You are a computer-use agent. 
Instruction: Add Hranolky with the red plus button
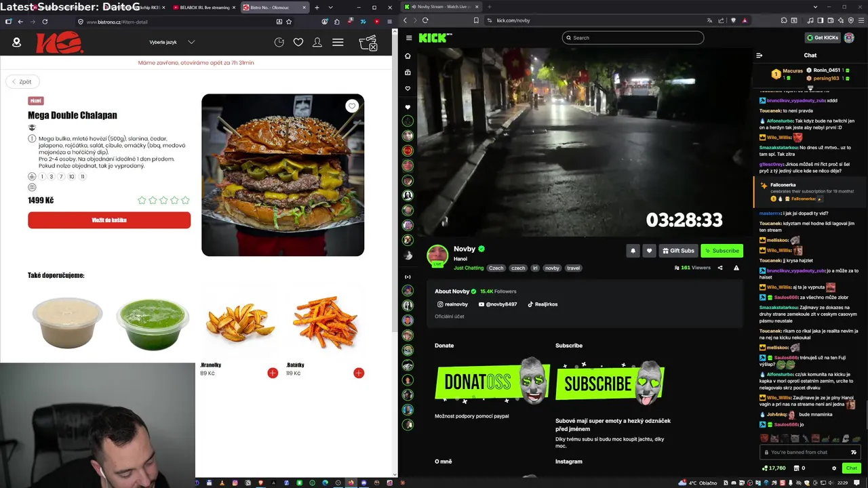(273, 373)
